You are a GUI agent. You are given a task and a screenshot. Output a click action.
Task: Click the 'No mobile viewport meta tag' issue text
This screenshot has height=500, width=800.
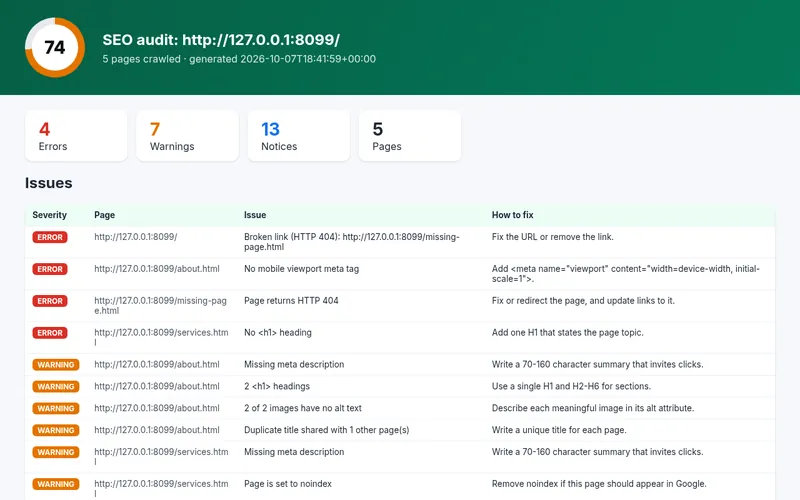(x=302, y=269)
